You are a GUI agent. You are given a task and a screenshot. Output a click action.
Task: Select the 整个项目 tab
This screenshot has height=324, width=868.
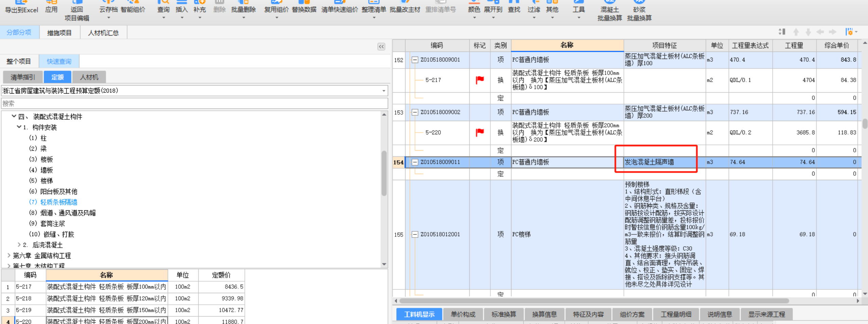[x=19, y=61]
